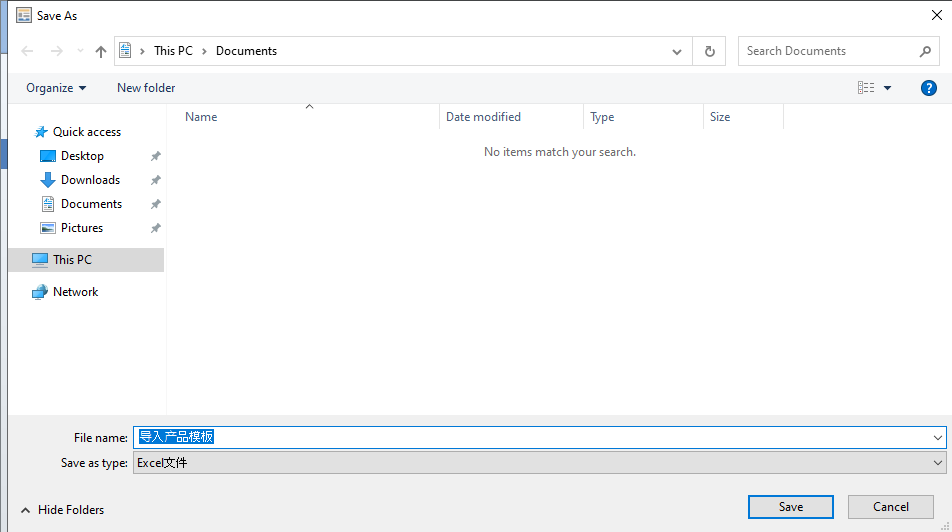Collapse the pane with Hide Folders
This screenshot has width=952, height=532.
click(x=63, y=510)
